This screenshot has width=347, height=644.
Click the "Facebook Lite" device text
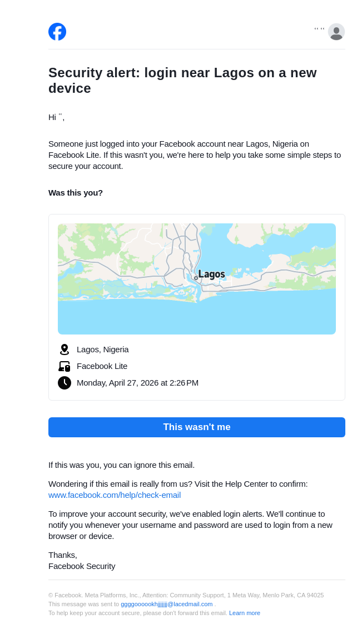tap(102, 366)
